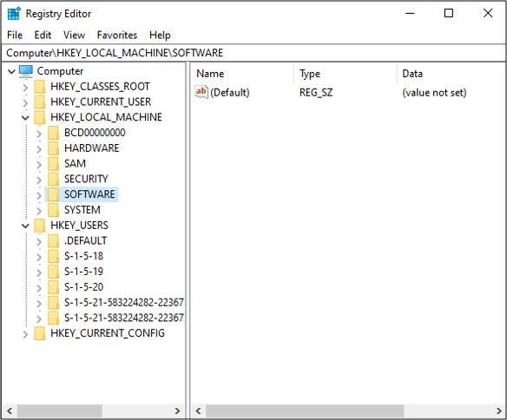Image resolution: width=507 pixels, height=420 pixels.
Task: Click the SECURITY folder icon
Action: point(53,179)
